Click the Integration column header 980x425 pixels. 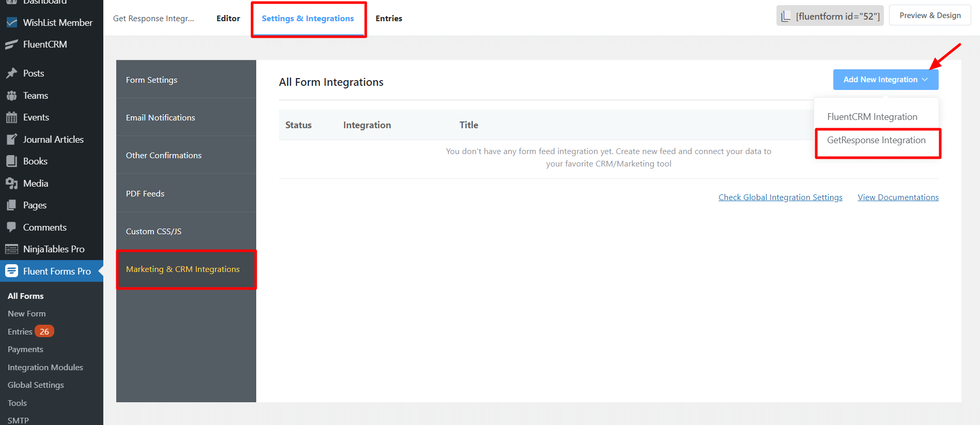[367, 125]
